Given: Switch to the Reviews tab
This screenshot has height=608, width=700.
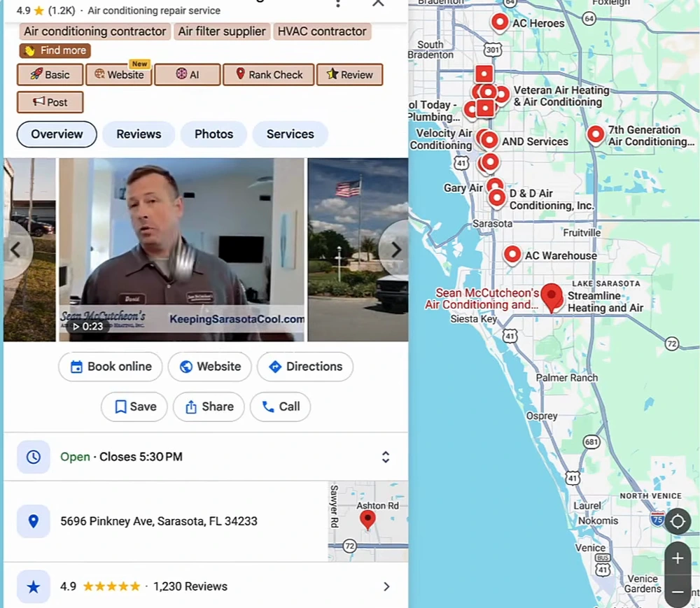Looking at the screenshot, I should [139, 134].
